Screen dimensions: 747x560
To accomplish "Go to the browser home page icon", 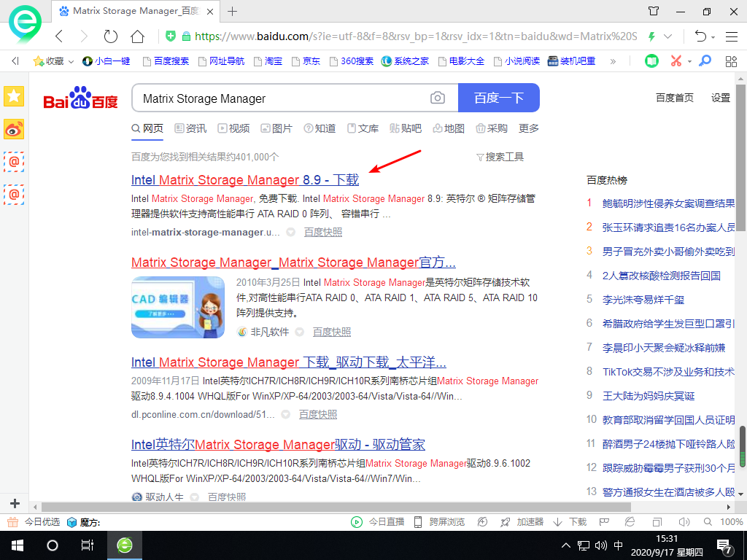I will 138,36.
